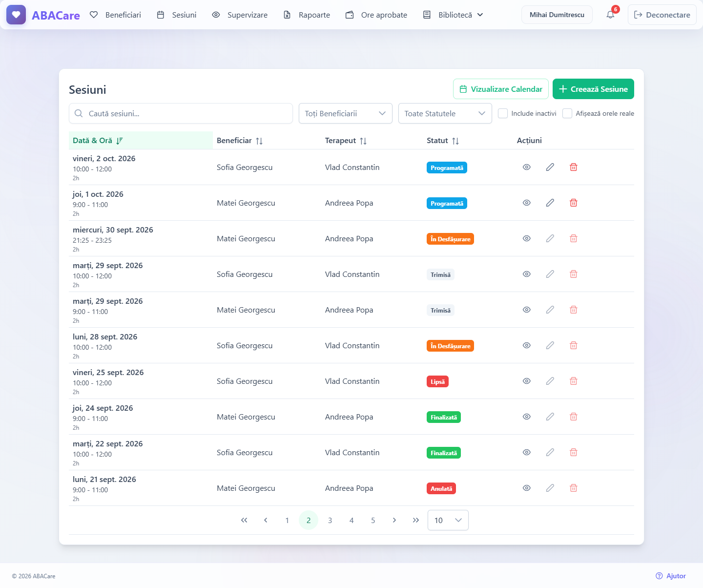
Task: Open the Toți Beneficiarii dropdown
Action: [346, 113]
